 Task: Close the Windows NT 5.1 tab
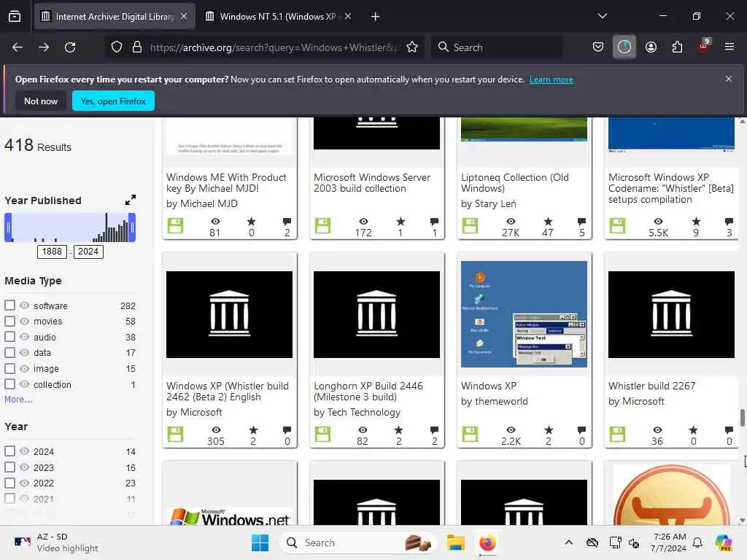coord(348,16)
